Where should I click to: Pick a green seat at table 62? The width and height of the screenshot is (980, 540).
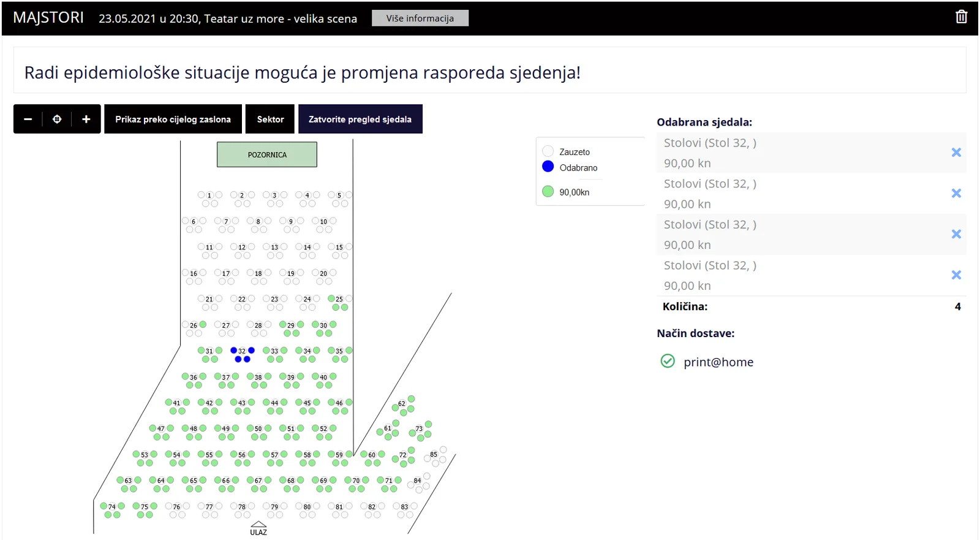(411, 399)
